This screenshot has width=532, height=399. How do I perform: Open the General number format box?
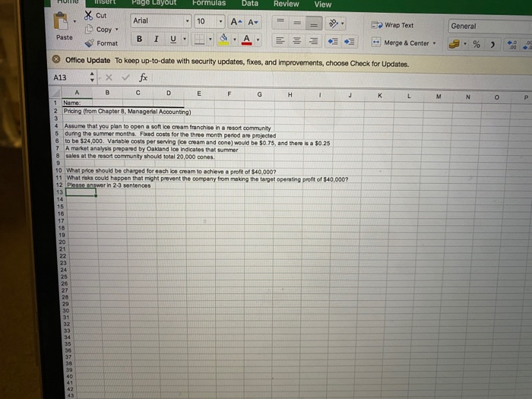pos(490,26)
